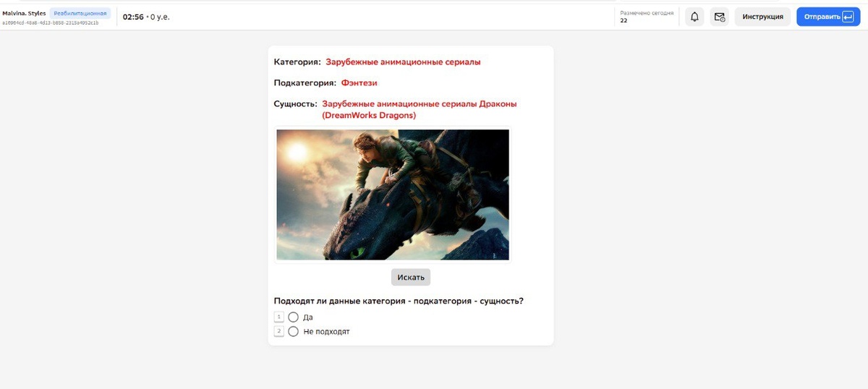Click category text Зарубежные анимационные сериалы
This screenshot has height=389, width=868.
point(403,62)
